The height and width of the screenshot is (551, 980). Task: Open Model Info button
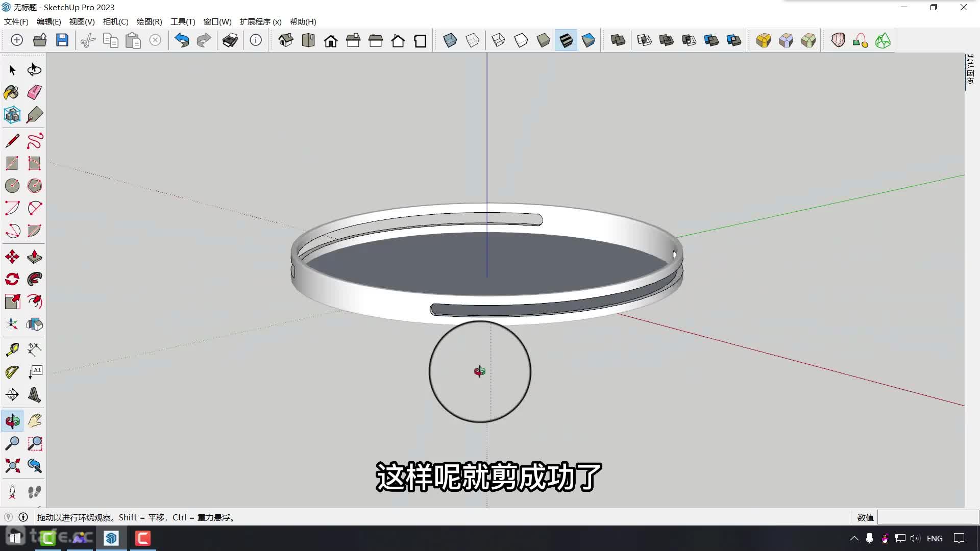coord(256,40)
